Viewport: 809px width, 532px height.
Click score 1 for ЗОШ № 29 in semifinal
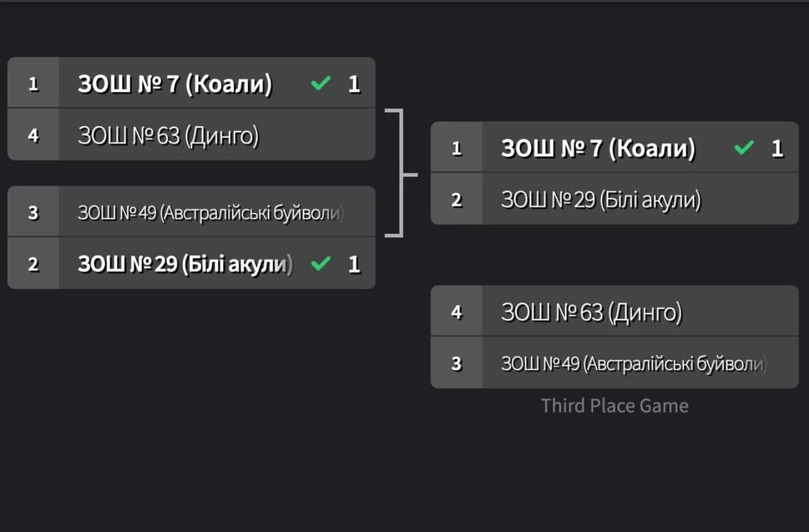pos(354,264)
